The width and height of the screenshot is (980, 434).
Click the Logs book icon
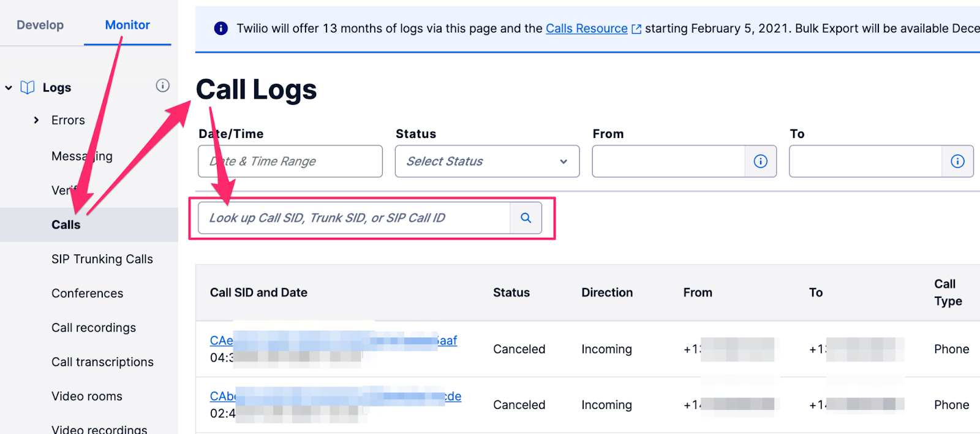tap(28, 88)
